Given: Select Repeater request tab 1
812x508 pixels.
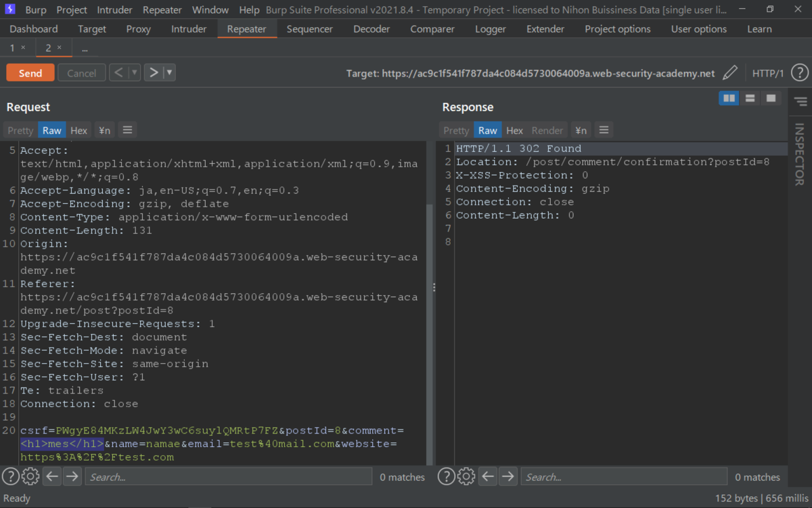Looking at the screenshot, I should [x=12, y=48].
